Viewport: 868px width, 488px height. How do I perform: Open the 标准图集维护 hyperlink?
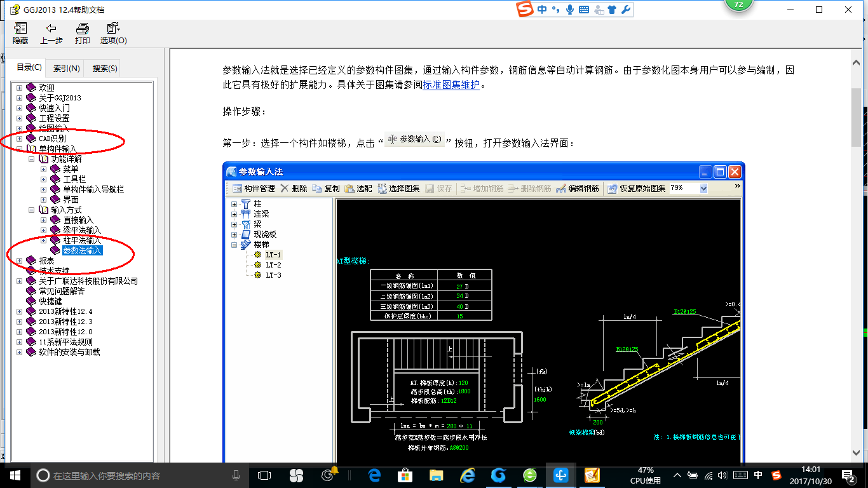click(x=451, y=85)
